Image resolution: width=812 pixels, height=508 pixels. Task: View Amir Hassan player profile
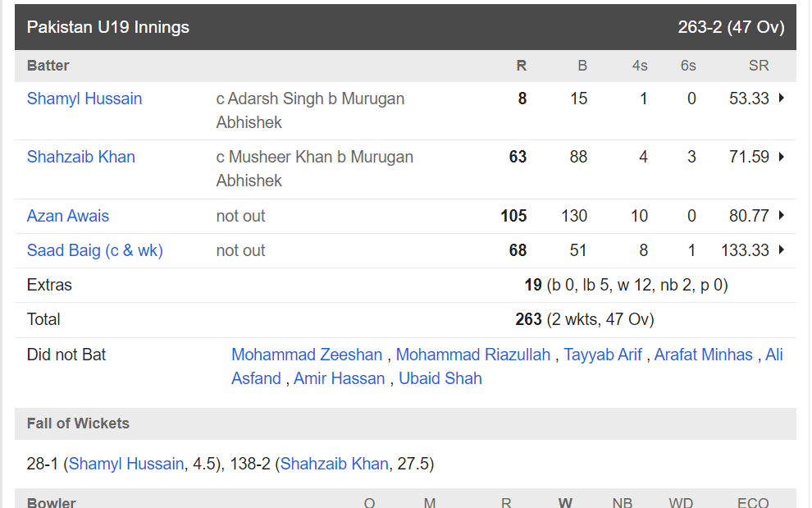click(340, 378)
